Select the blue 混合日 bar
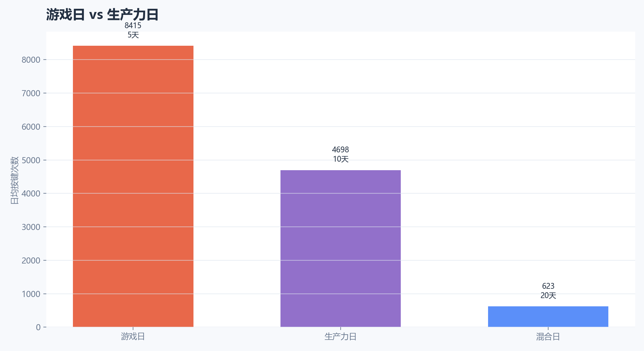The width and height of the screenshot is (644, 351). 548,316
